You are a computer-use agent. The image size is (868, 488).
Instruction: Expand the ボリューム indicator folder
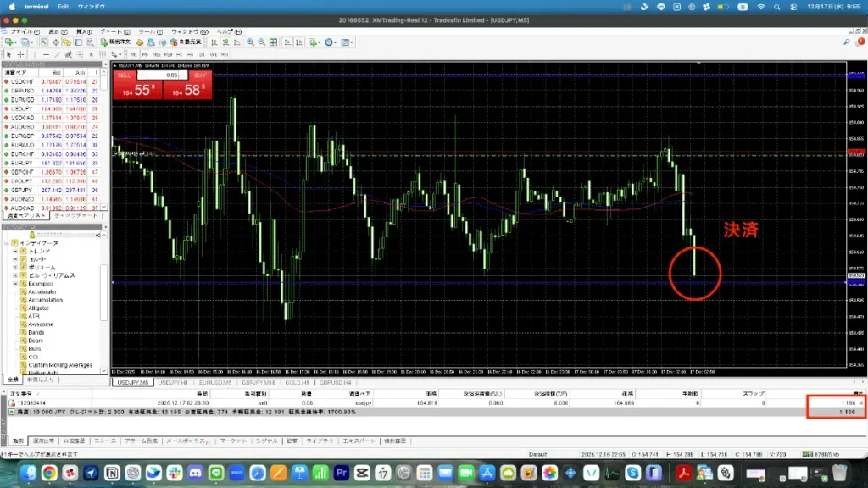tap(14, 267)
